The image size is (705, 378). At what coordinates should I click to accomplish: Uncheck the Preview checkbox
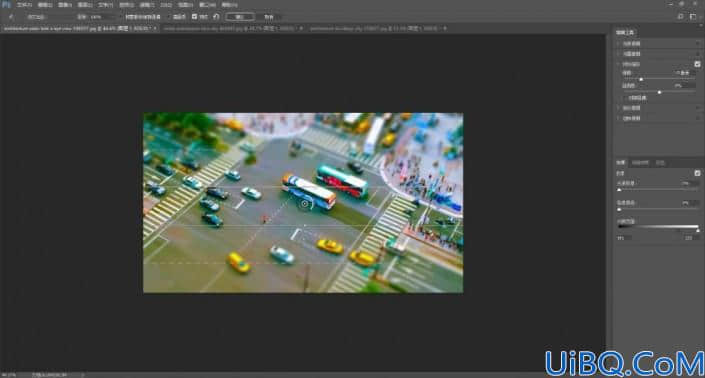(x=194, y=17)
